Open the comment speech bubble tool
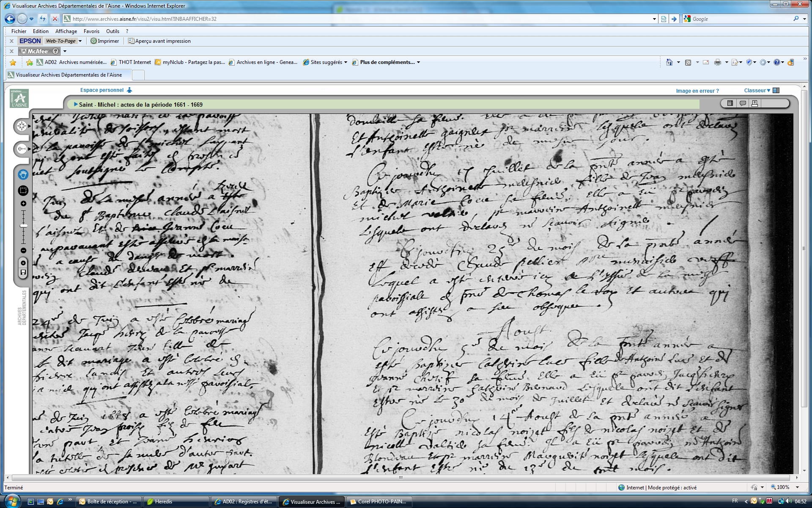Image resolution: width=812 pixels, height=508 pixels. [742, 103]
